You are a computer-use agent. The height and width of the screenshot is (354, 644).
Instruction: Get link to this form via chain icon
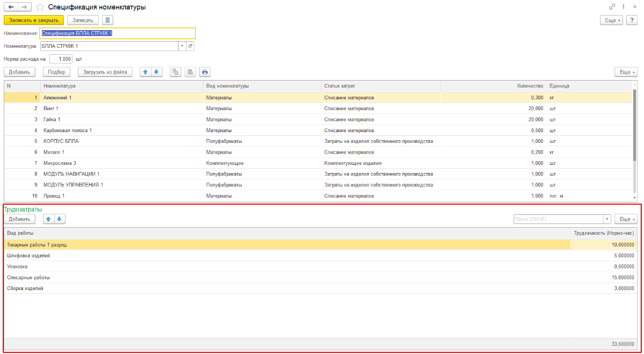click(x=612, y=7)
